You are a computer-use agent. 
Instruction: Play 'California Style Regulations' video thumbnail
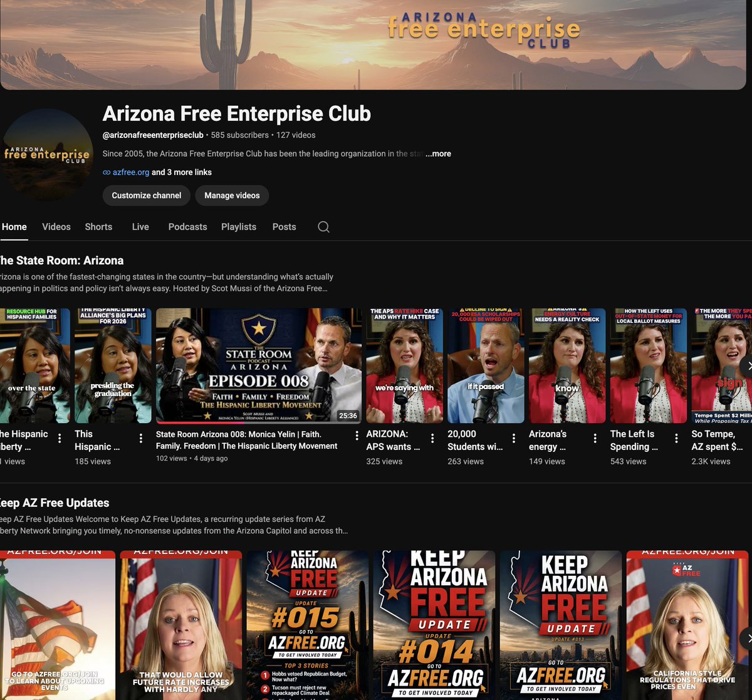687,625
